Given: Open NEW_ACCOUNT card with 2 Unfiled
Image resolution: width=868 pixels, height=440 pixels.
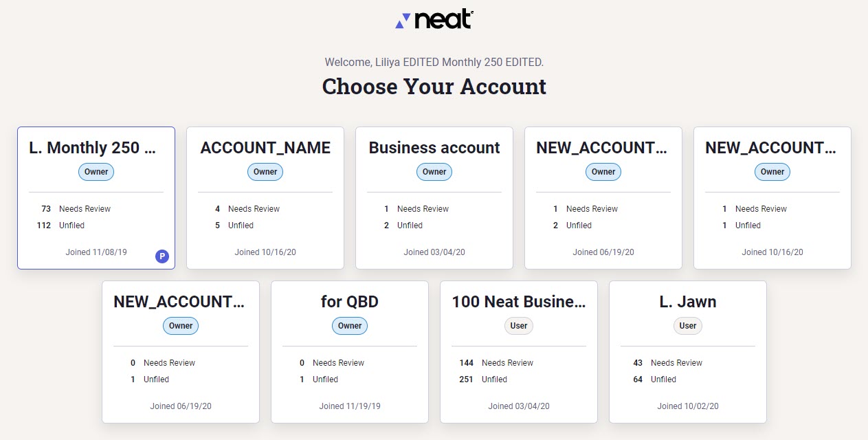Looking at the screenshot, I should [603, 198].
